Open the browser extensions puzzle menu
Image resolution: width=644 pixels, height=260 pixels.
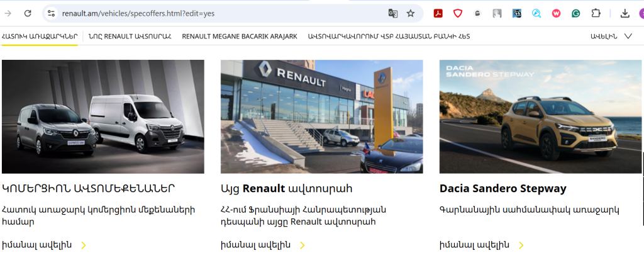click(x=596, y=14)
